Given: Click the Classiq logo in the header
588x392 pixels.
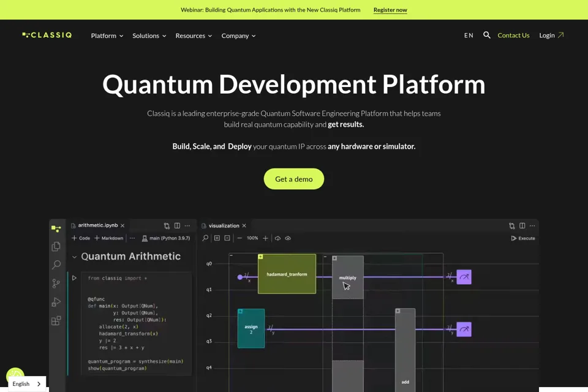Looking at the screenshot, I should (x=47, y=36).
